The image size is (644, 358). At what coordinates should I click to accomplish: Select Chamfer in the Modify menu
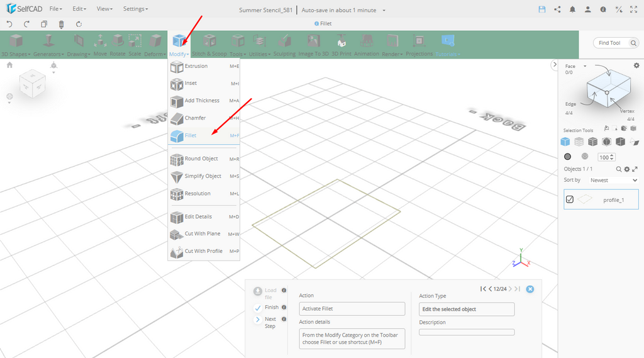(x=195, y=118)
